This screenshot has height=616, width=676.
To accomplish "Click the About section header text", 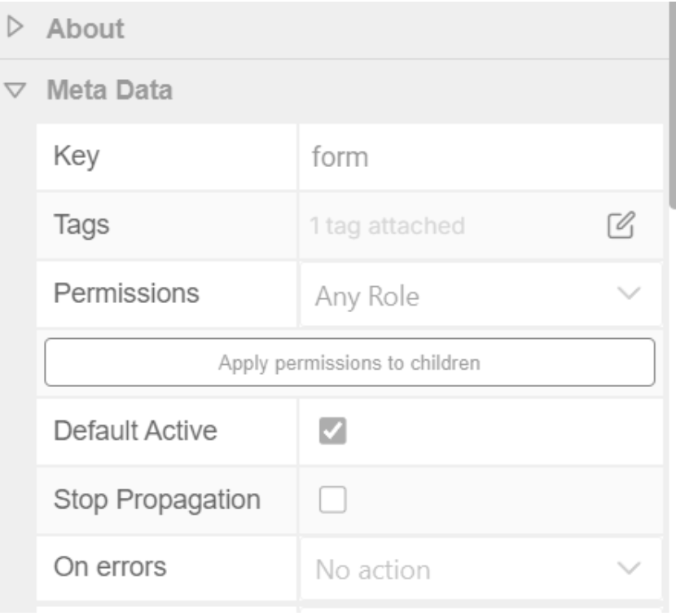I will 86,29.
